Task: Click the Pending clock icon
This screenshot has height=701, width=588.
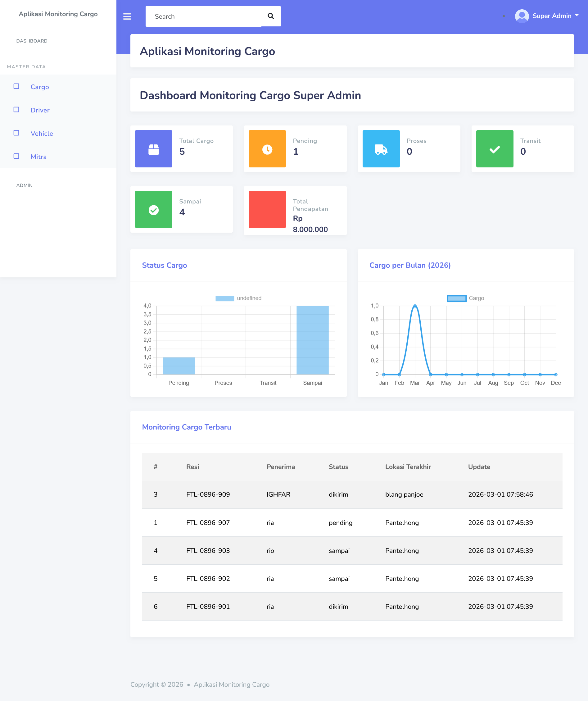Action: coord(267,149)
